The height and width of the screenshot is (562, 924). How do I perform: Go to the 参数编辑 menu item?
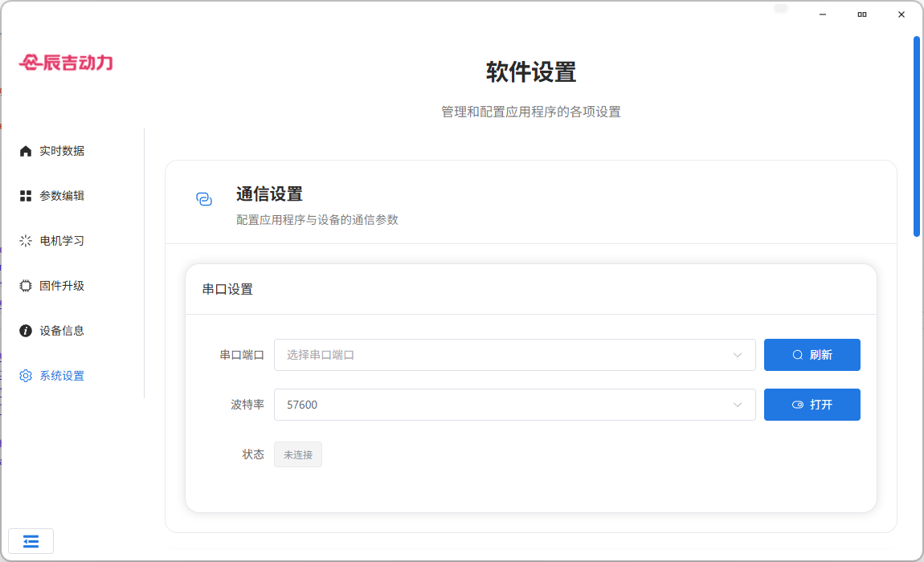[62, 196]
